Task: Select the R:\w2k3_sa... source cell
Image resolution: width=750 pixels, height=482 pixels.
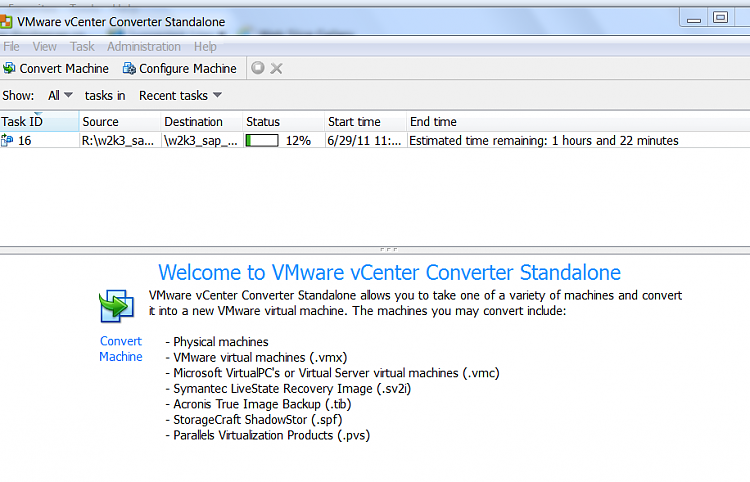Action: [120, 141]
